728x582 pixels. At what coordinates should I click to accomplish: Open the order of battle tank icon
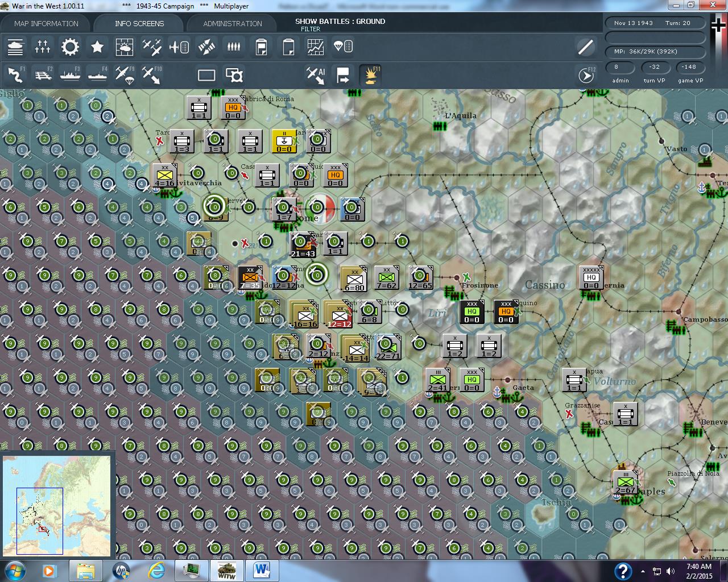pyautogui.click(x=15, y=47)
